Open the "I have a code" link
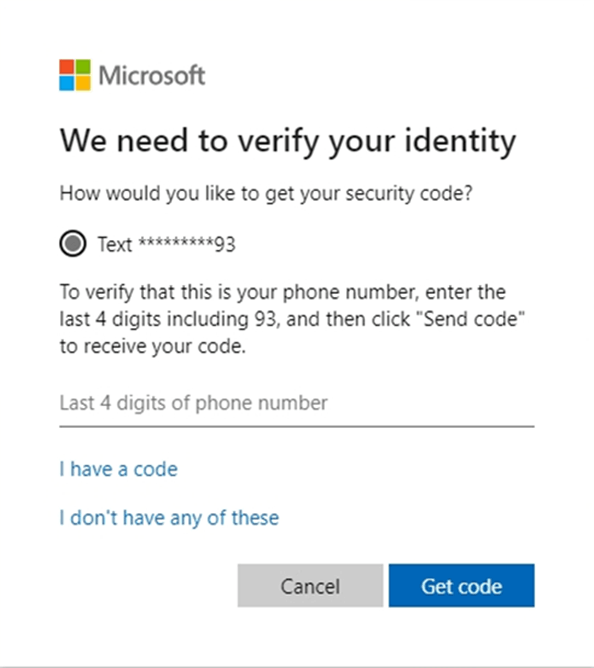 point(118,469)
